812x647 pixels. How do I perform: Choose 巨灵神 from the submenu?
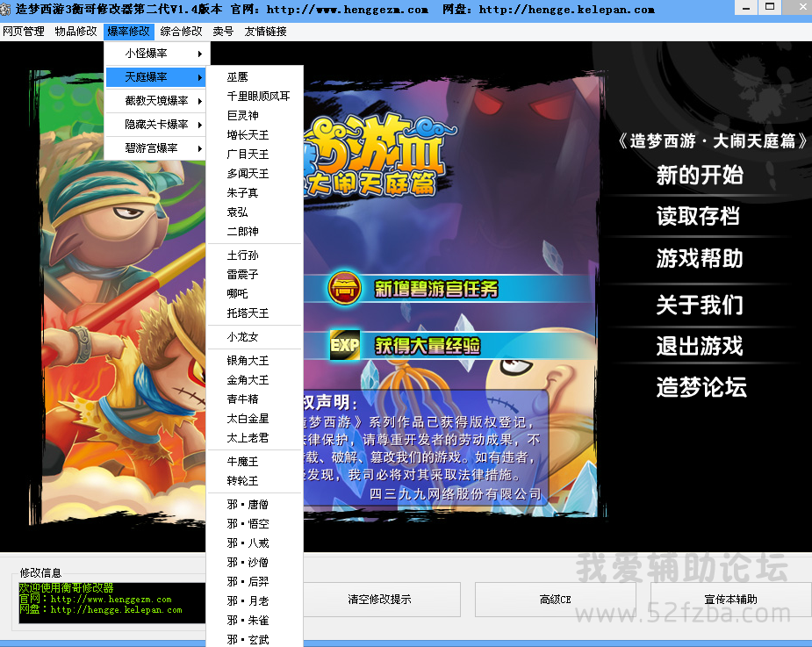[x=255, y=116]
